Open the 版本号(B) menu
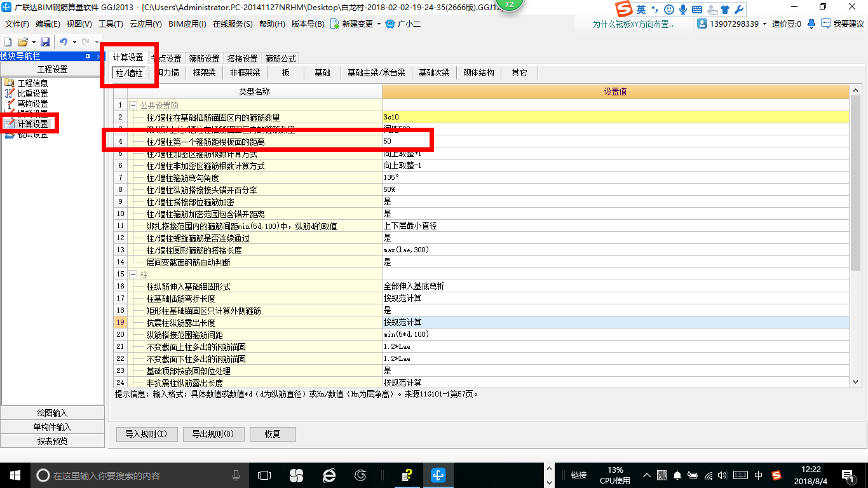 (x=308, y=24)
